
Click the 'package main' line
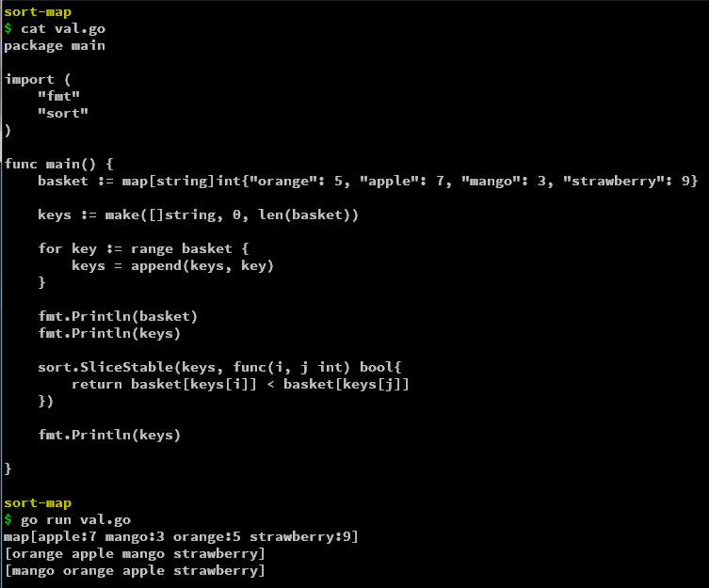[x=55, y=45]
